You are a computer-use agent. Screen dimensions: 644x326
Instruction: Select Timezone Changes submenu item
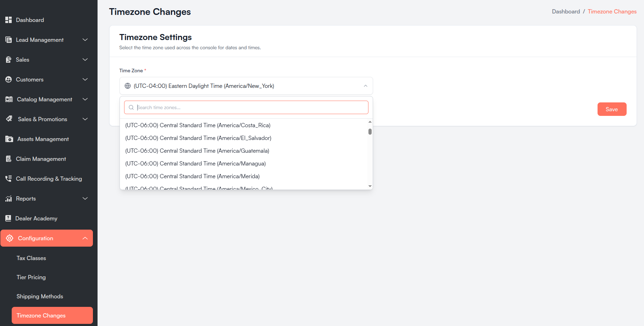coord(52,315)
